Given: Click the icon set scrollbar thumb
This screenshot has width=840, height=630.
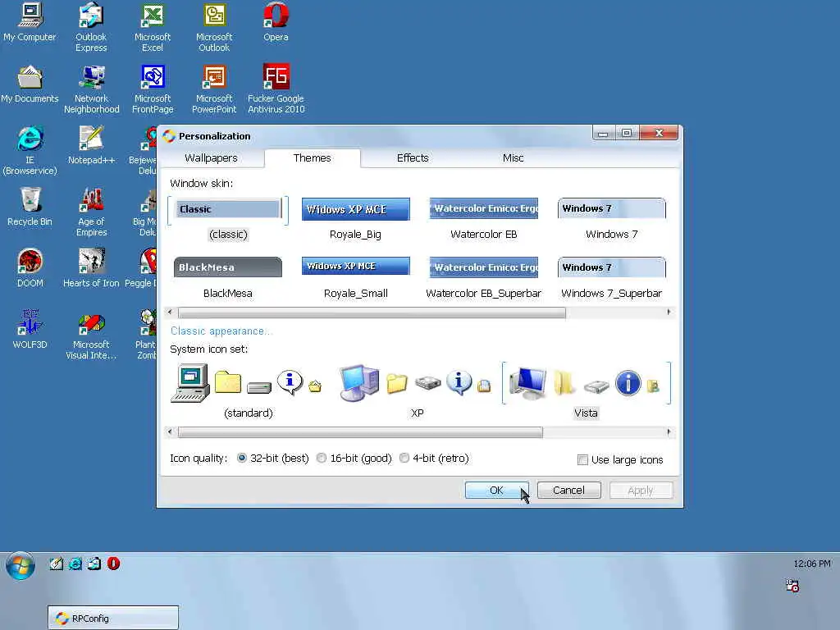Looking at the screenshot, I should pyautogui.click(x=360, y=432).
